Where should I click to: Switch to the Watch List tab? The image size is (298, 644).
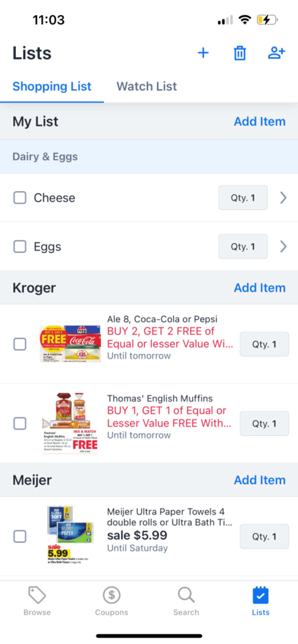(x=147, y=86)
